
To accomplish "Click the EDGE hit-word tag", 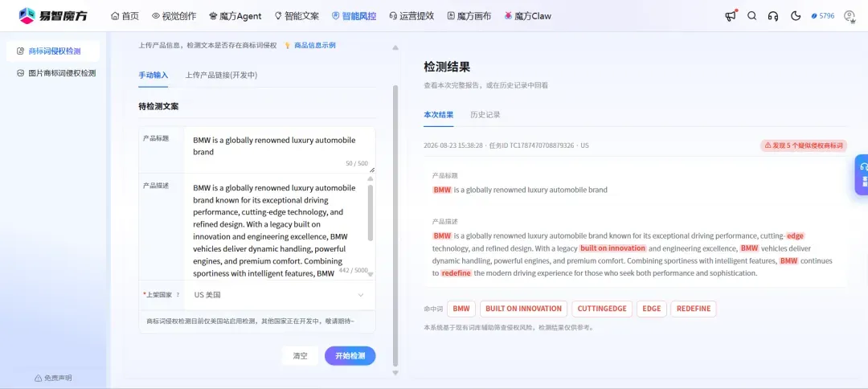I will click(x=652, y=309).
